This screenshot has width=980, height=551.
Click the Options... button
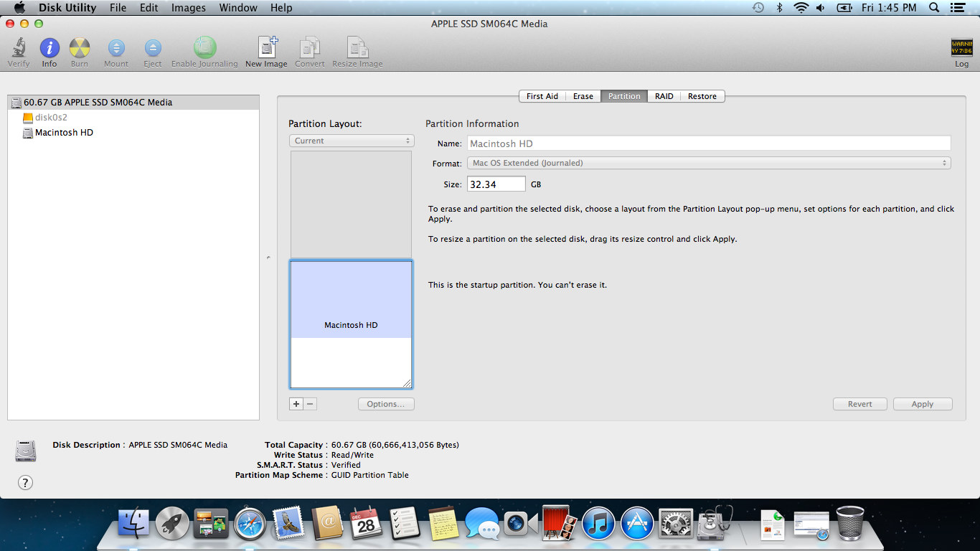pyautogui.click(x=386, y=404)
